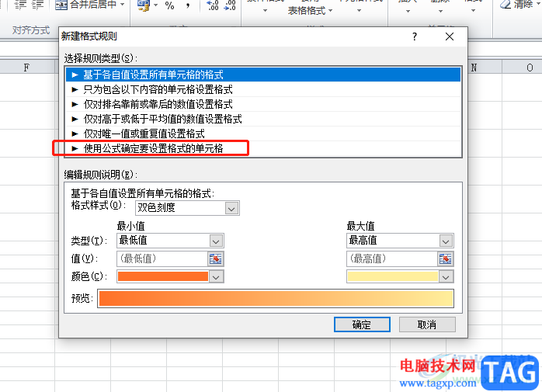Apply comma style in the ribbon
The width and height of the screenshot is (542, 392).
coord(188,5)
